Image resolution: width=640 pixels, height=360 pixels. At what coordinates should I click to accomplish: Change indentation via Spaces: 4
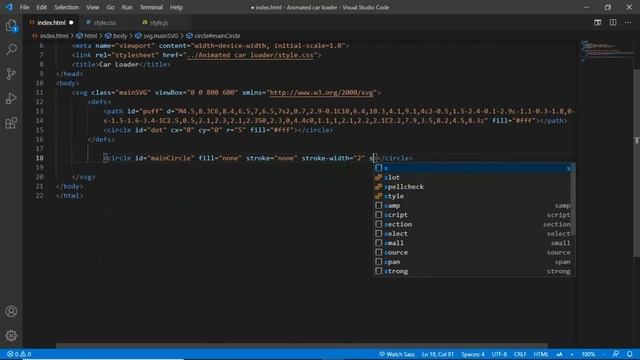pos(473,354)
